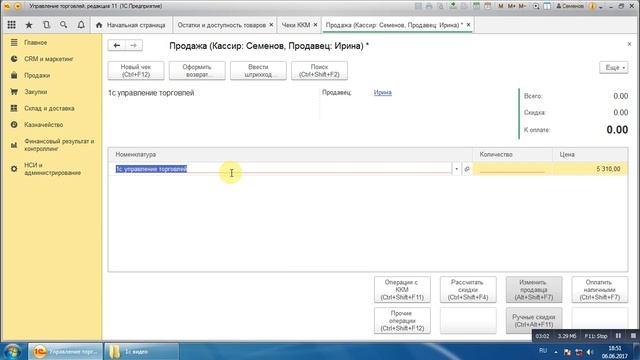Click the M+ memory add button
The width and height of the screenshot is (640, 360).
511,6
